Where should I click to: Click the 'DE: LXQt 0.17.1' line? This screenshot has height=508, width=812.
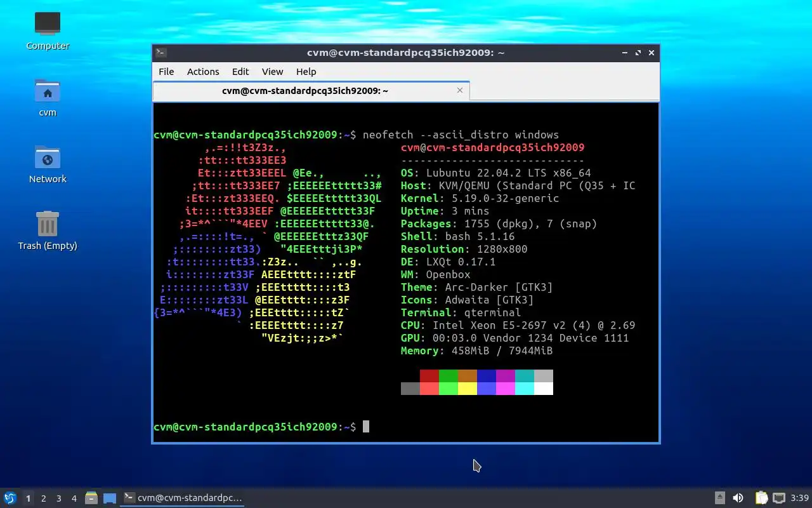448,262
